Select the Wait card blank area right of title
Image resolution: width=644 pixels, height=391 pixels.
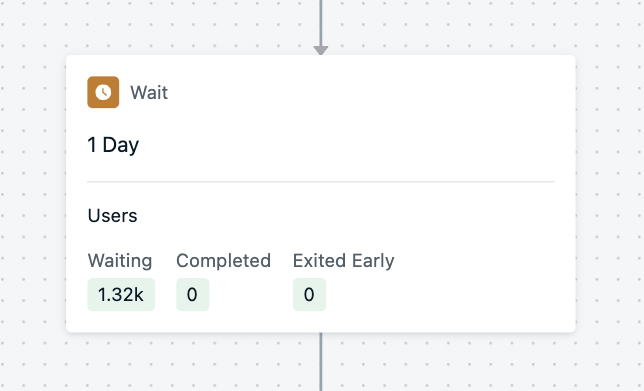[x=361, y=92]
